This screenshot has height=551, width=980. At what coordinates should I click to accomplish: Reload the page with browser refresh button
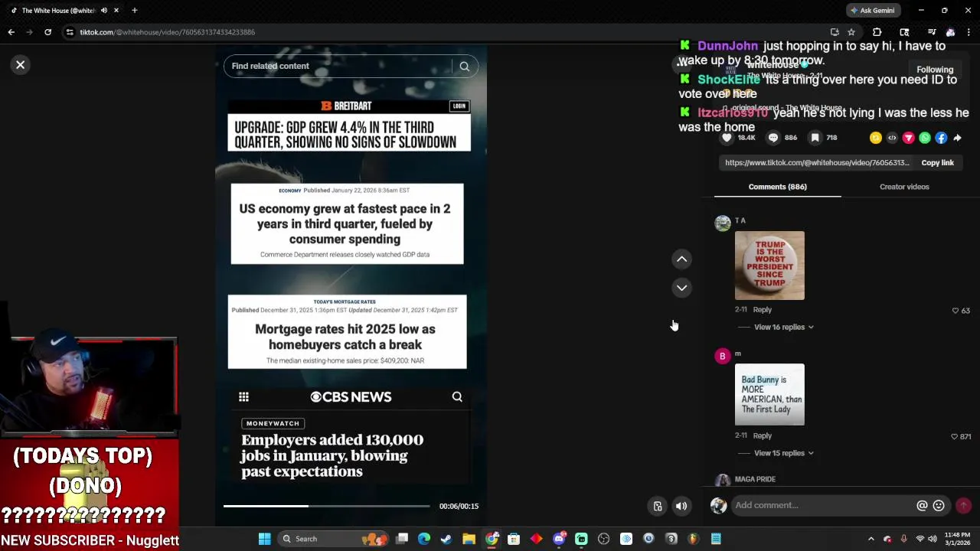click(x=47, y=32)
